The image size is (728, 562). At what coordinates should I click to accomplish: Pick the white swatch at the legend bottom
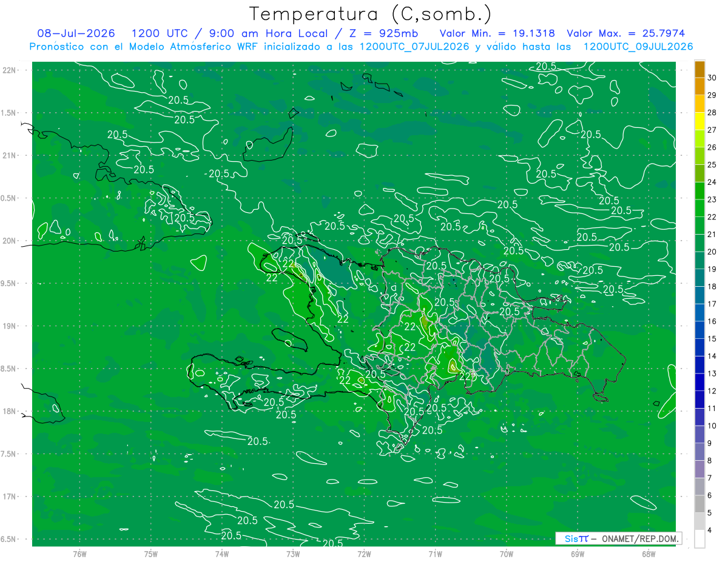[x=699, y=539]
